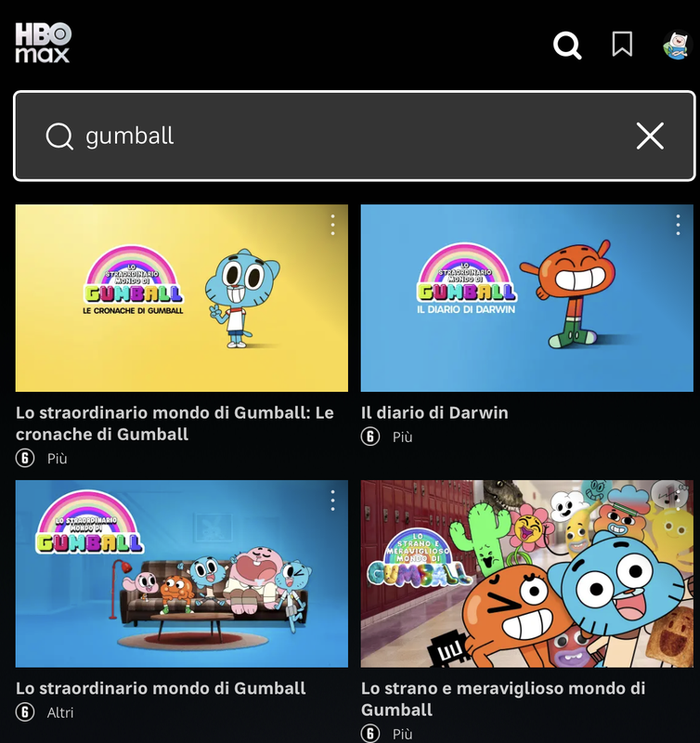Clear the gumball search with X
700x743 pixels.
point(650,136)
